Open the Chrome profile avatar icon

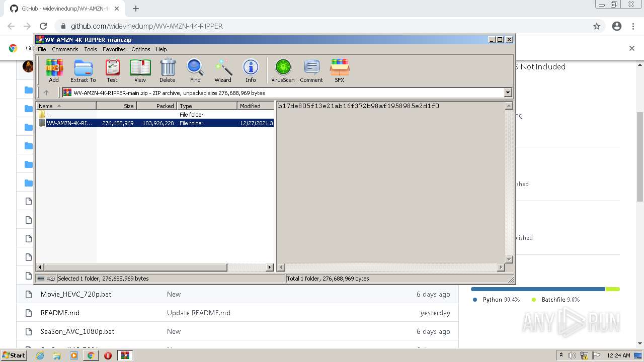point(617,26)
